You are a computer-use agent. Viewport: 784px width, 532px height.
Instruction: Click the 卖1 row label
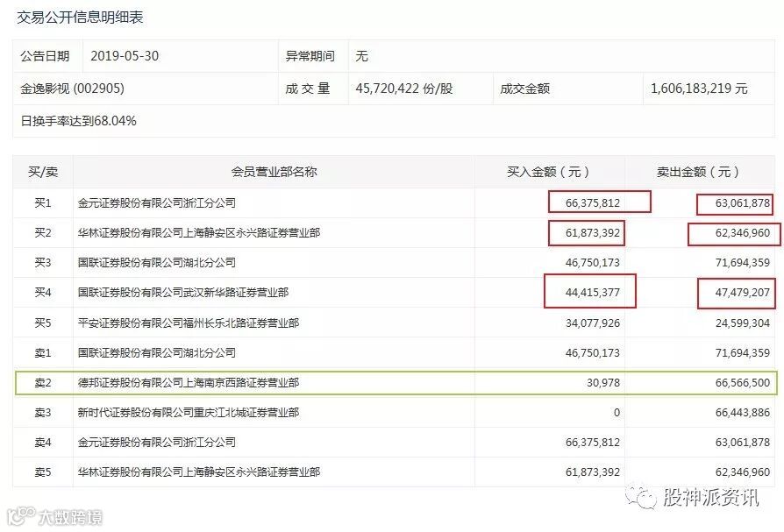click(43, 352)
